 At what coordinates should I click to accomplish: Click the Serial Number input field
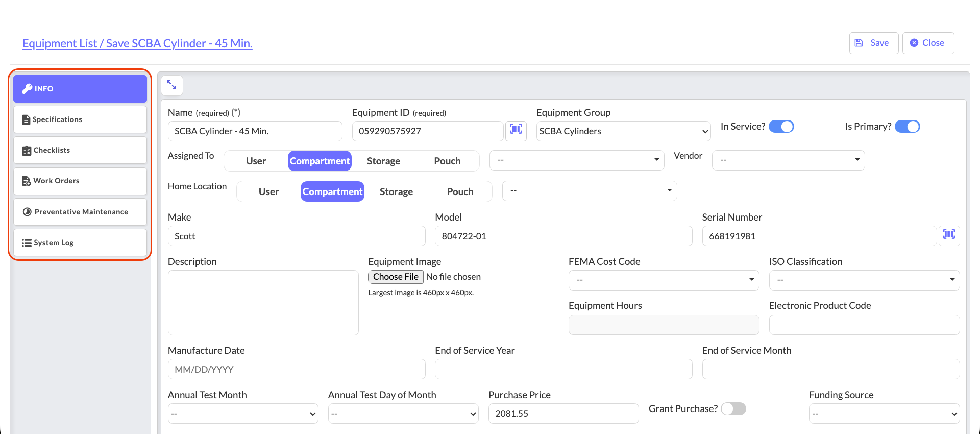[819, 236]
